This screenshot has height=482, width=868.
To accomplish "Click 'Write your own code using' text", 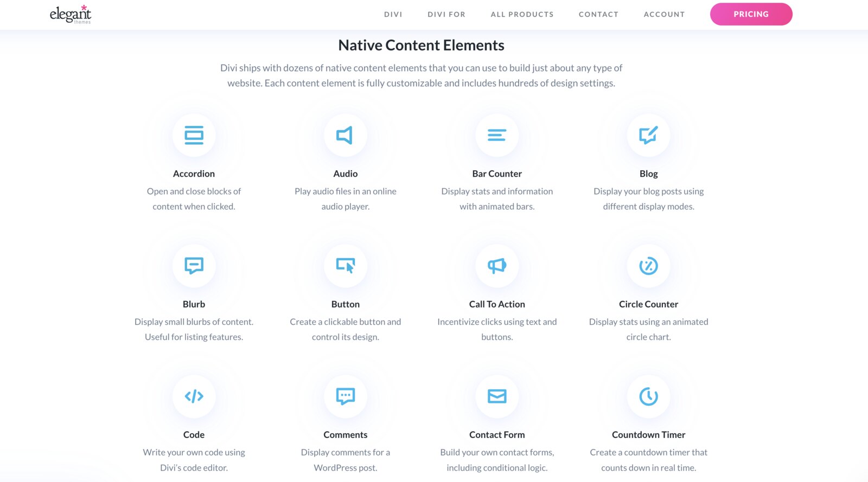I will point(194,452).
